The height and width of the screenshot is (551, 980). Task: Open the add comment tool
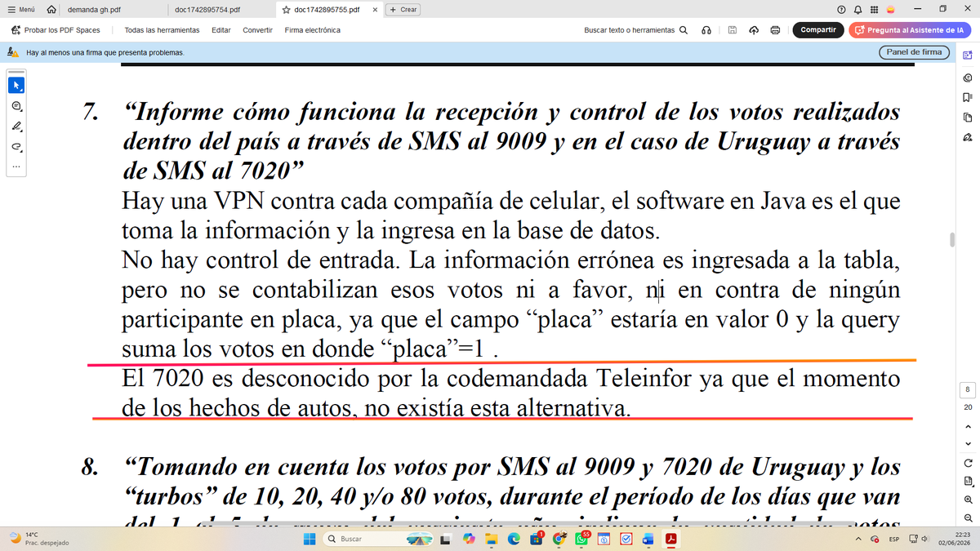point(16,106)
